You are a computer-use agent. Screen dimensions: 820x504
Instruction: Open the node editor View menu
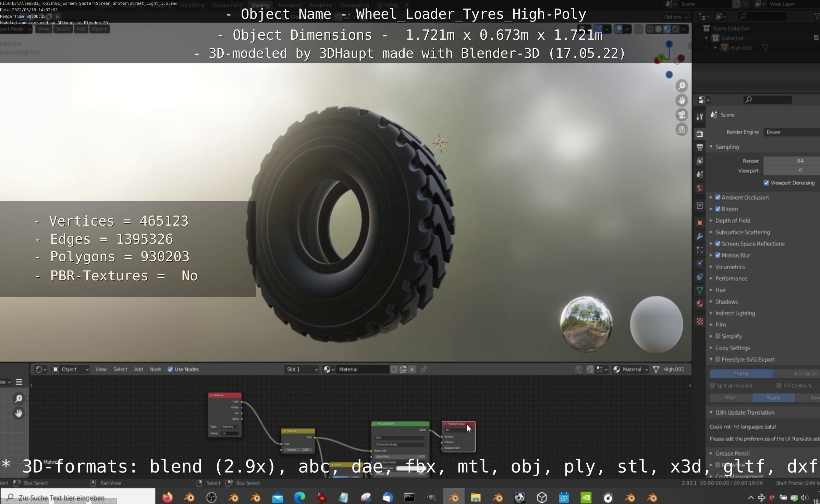pos(101,369)
